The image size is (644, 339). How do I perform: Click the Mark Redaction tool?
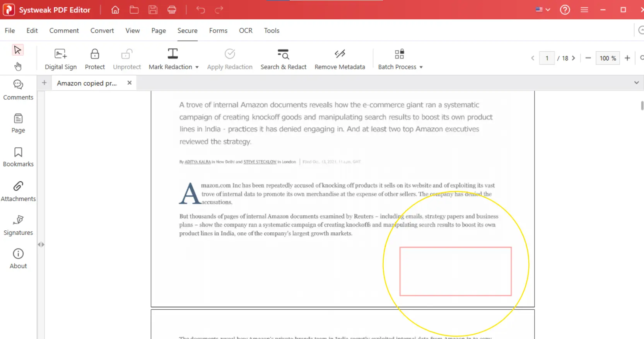pyautogui.click(x=170, y=59)
